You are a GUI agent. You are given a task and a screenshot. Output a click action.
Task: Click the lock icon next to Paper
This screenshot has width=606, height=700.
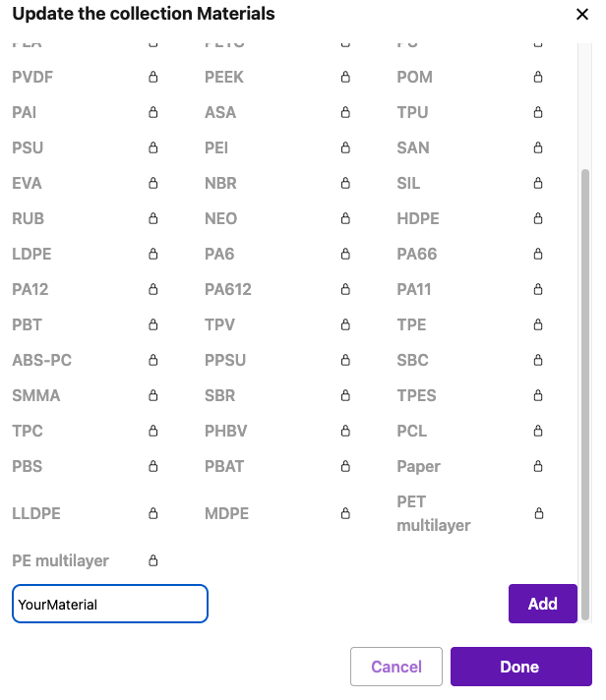(538, 466)
